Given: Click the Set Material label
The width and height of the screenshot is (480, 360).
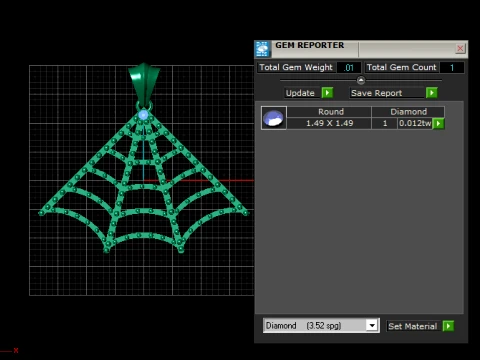Looking at the screenshot, I should click(413, 326).
